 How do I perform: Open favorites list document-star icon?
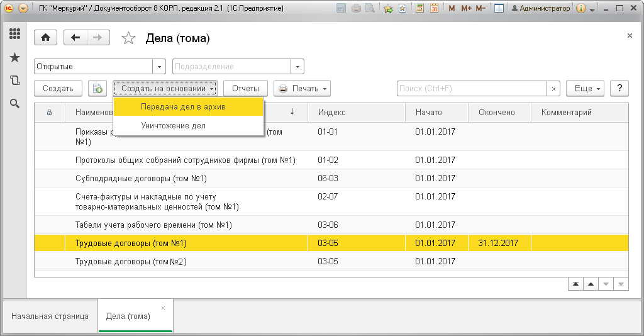(x=402, y=8)
